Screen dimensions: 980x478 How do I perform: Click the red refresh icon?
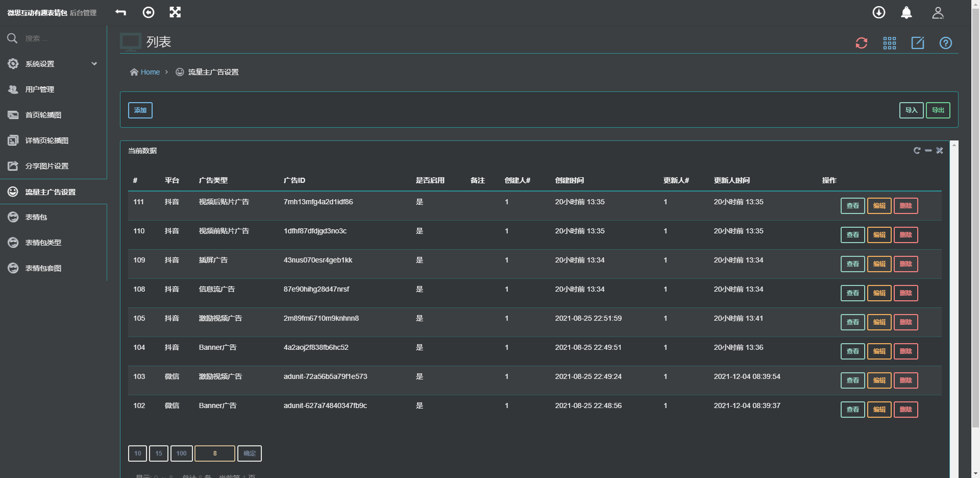[862, 43]
